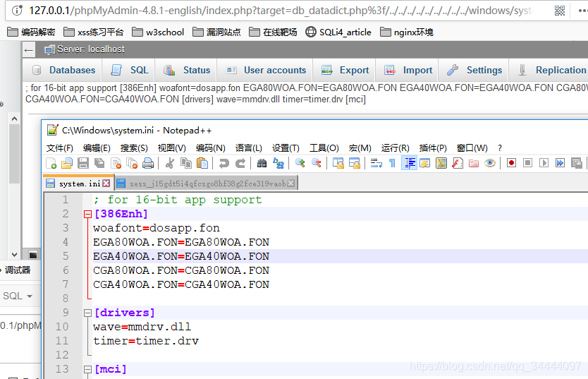The width and height of the screenshot is (588, 379).
Task: Toggle synchronized vertical scrolling
Action: tap(338, 163)
